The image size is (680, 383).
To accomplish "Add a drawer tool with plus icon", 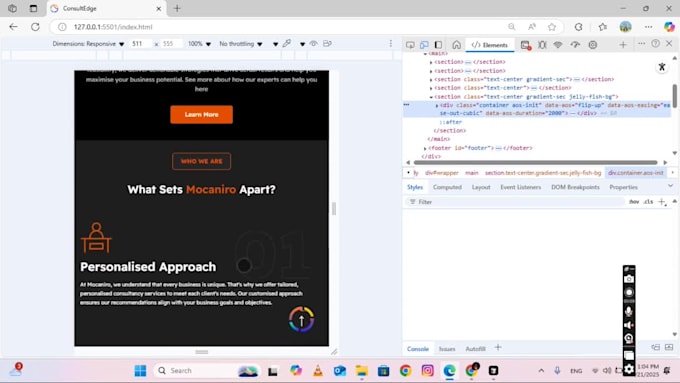I will (498, 347).
